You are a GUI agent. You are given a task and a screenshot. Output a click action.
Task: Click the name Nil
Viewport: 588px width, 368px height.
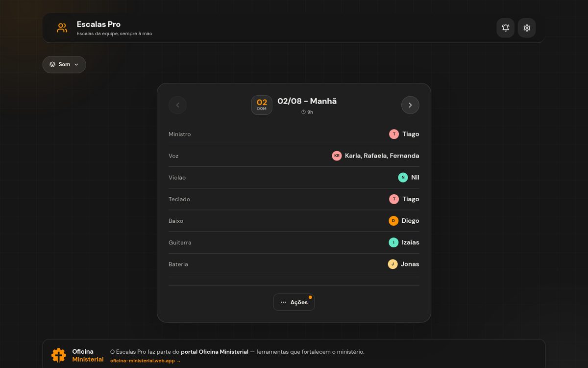pos(415,177)
